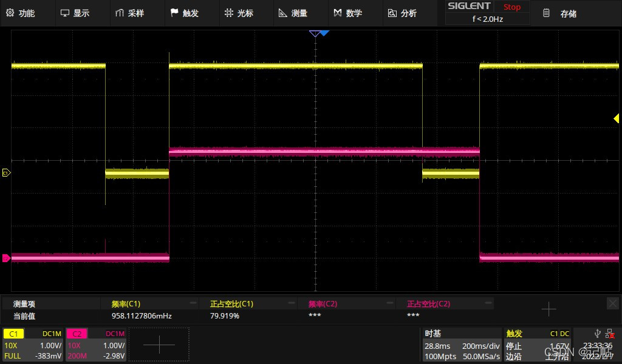The width and height of the screenshot is (622, 364).
Task: Click the C1 DC1M coupling indicator
Action: click(x=52, y=334)
